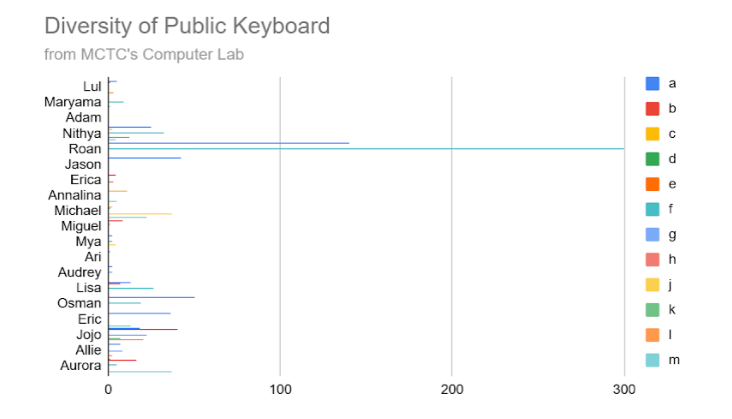Click the salmon 'h' legend swatch

coord(652,259)
